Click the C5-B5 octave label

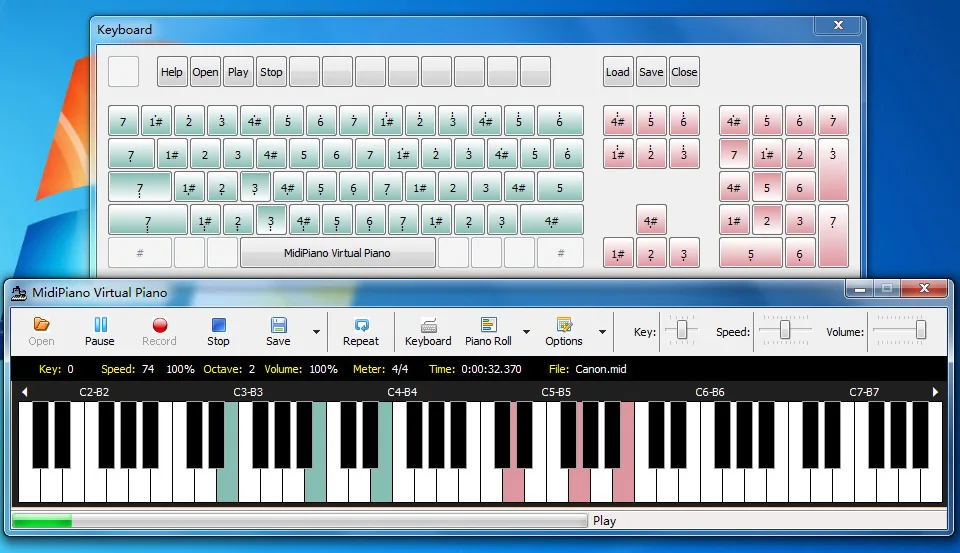pos(556,392)
